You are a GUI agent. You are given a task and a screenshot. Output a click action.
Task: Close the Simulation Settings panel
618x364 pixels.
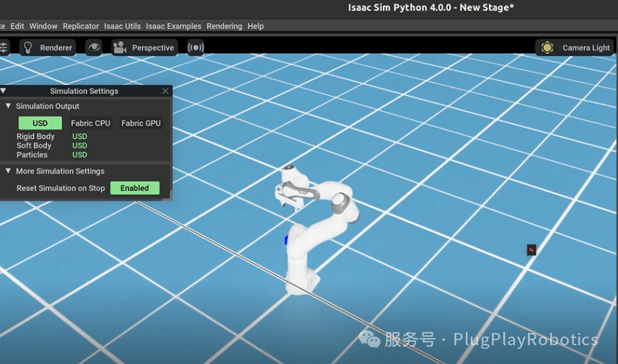coord(165,91)
